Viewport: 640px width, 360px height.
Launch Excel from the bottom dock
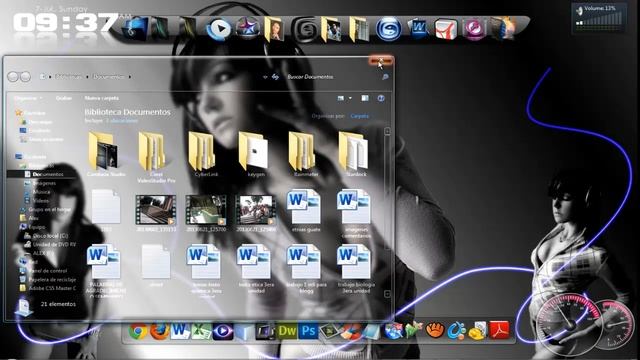click(202, 331)
